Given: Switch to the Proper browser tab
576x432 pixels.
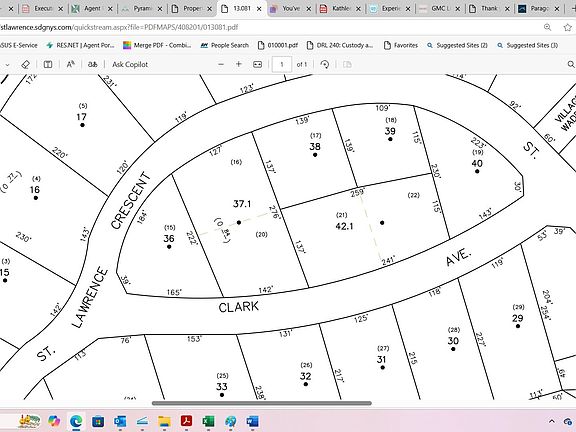Looking at the screenshot, I should point(191,8).
